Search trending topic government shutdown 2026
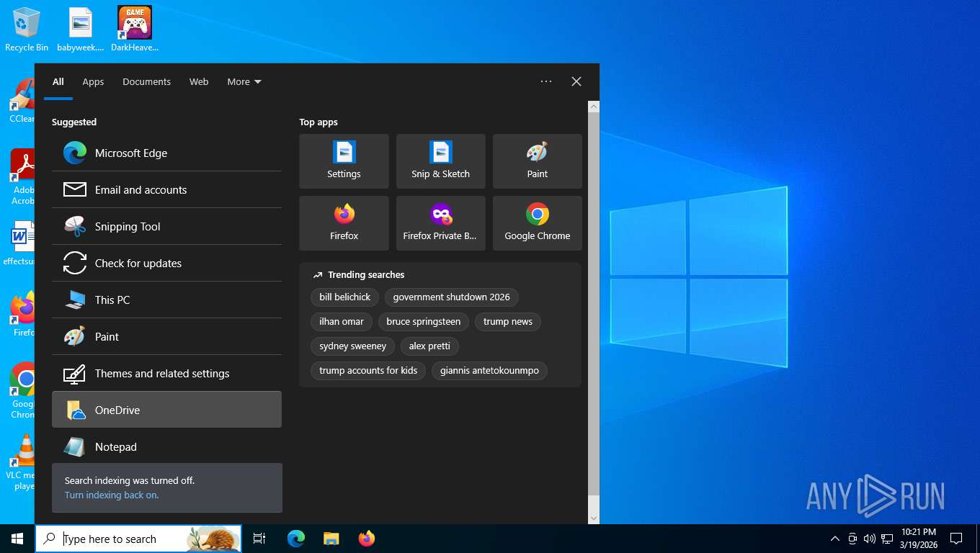The width and height of the screenshot is (980, 553). pos(451,297)
